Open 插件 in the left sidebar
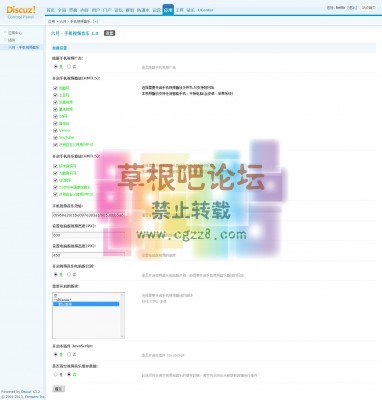Viewport: 382px width, 400px height. pos(12,40)
